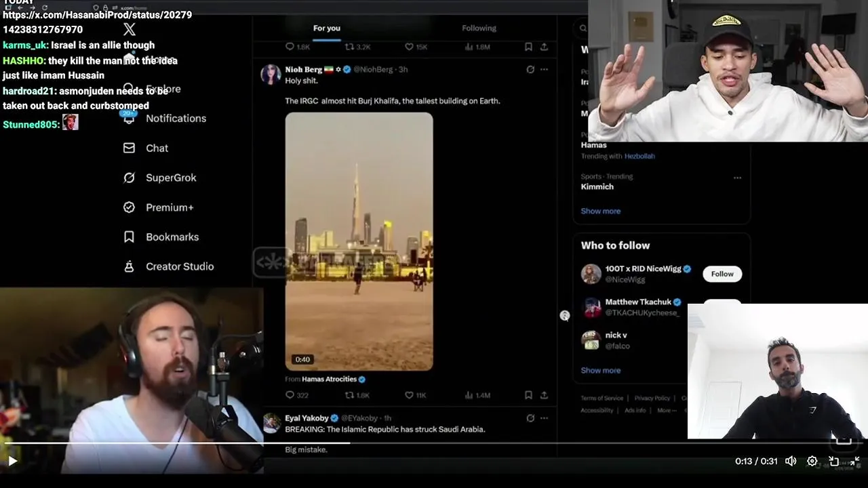Viewport: 868px width, 488px height.
Task: Click the x.com/HasanabiProd status URL text
Action: [x=97, y=22]
